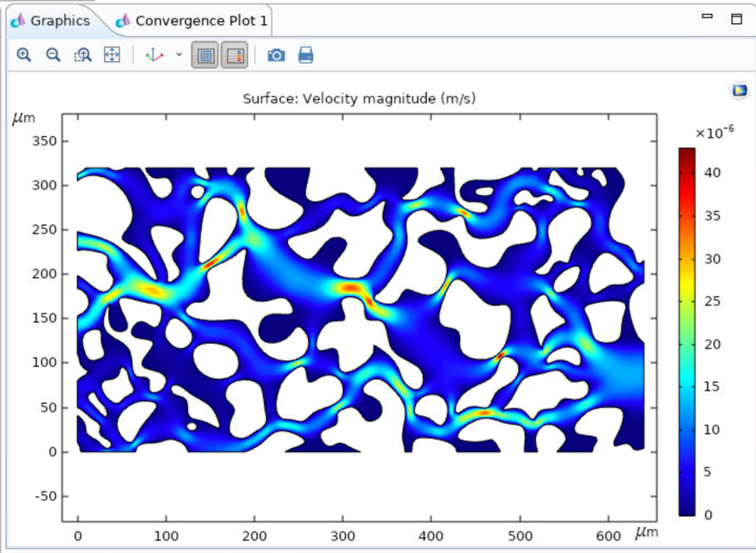Click the velocity color legend bar
This screenshot has width=756, height=553.
click(687, 332)
